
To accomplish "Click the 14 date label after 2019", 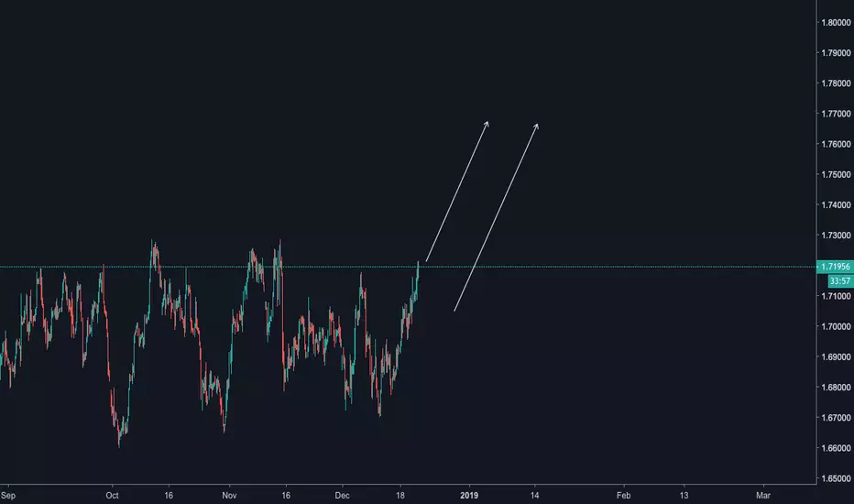I will pyautogui.click(x=535, y=495).
